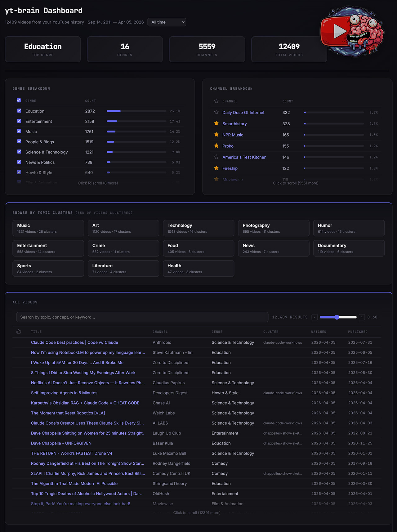Screen dimensions: 397x532
Task: Click the similarity threshold slider handle
Action: [337, 317]
